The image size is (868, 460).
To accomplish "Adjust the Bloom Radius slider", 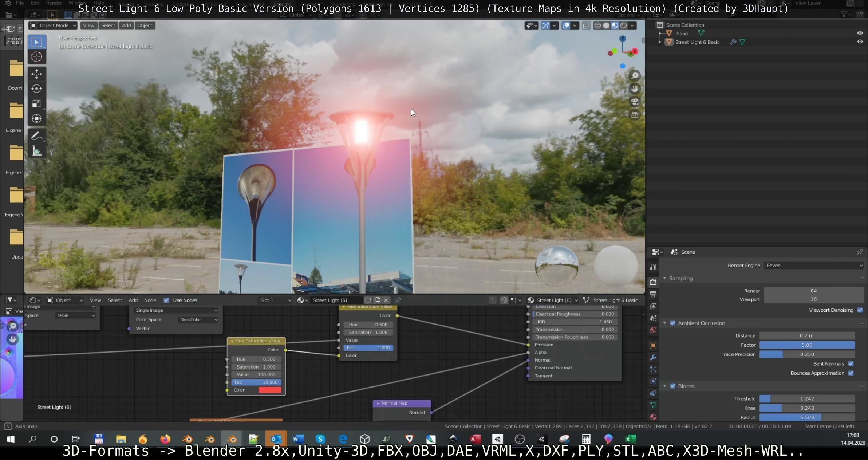I will coord(807,417).
